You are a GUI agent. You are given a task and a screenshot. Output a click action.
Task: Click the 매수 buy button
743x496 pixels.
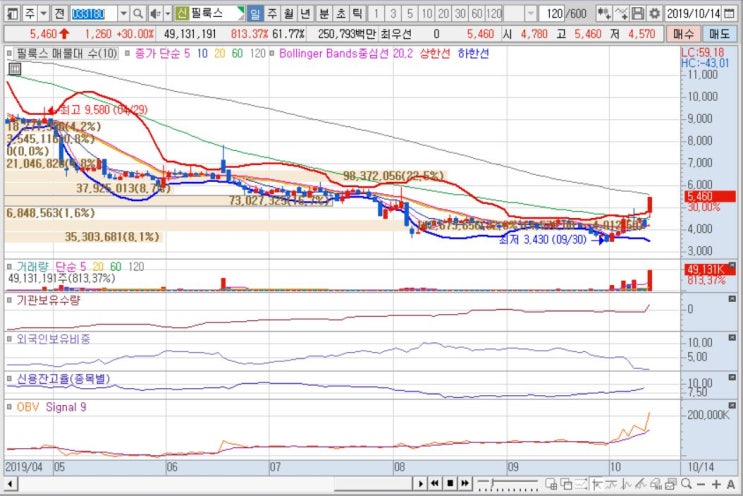click(x=683, y=34)
